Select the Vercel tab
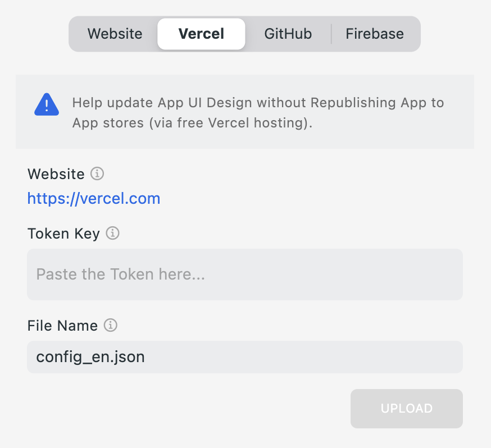The image size is (491, 448). 201,34
